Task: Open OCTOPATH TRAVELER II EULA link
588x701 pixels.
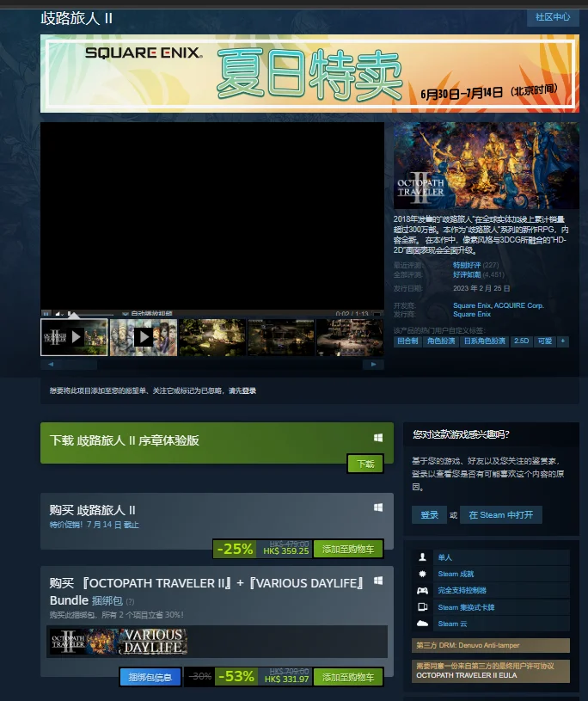Action: [x=467, y=675]
